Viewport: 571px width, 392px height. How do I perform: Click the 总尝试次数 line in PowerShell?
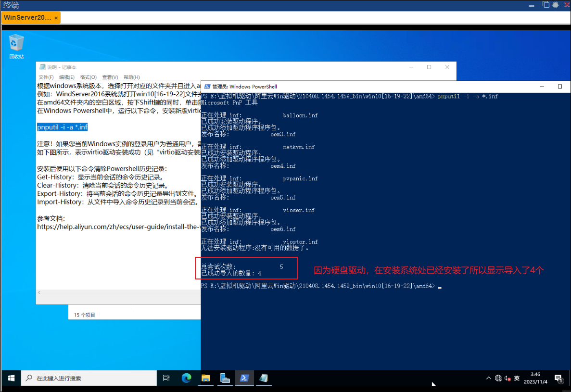click(x=242, y=267)
